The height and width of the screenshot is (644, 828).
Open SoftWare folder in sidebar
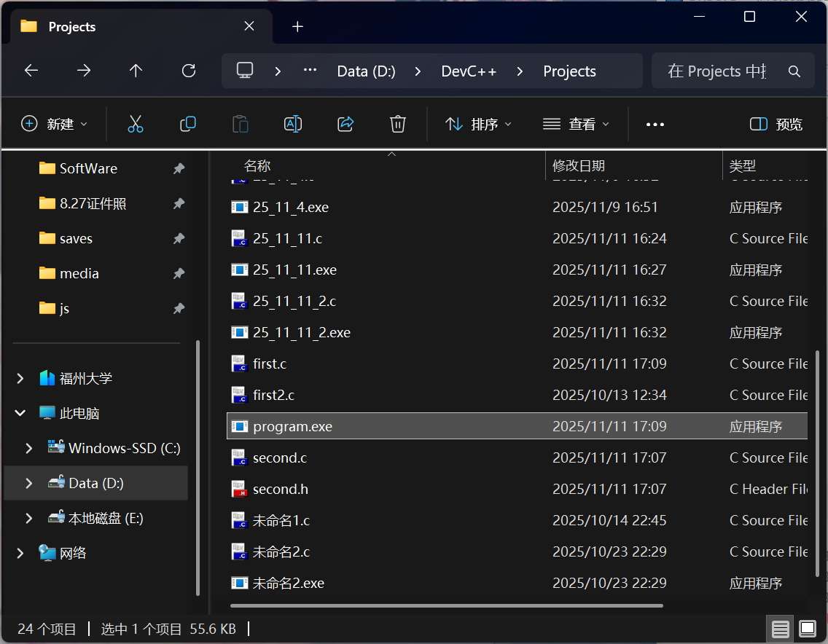(x=95, y=168)
